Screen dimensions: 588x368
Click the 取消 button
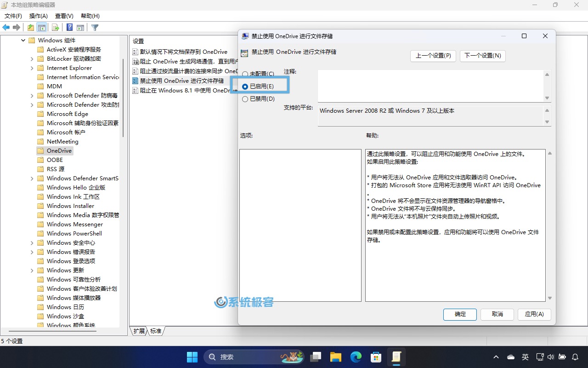(x=498, y=314)
